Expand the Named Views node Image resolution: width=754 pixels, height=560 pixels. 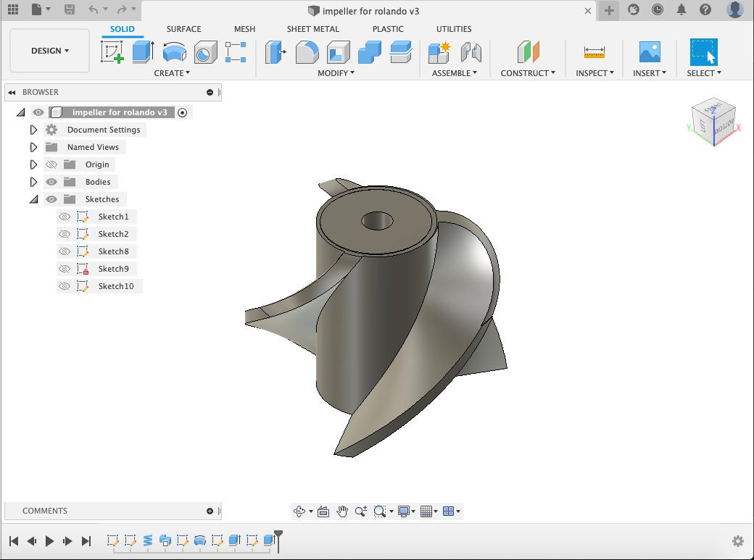pyautogui.click(x=33, y=147)
